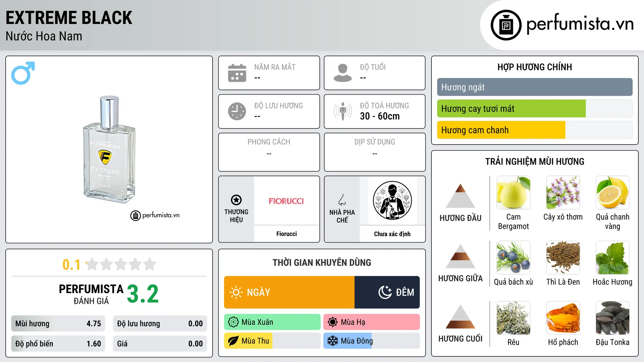Click the Thời Gian Khuyên Dùng heading

click(x=322, y=262)
